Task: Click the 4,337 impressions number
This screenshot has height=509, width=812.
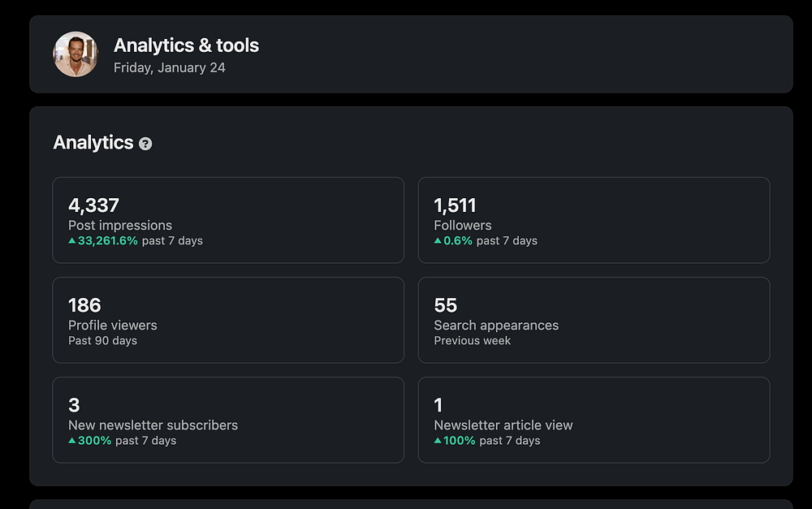Action: click(x=93, y=205)
